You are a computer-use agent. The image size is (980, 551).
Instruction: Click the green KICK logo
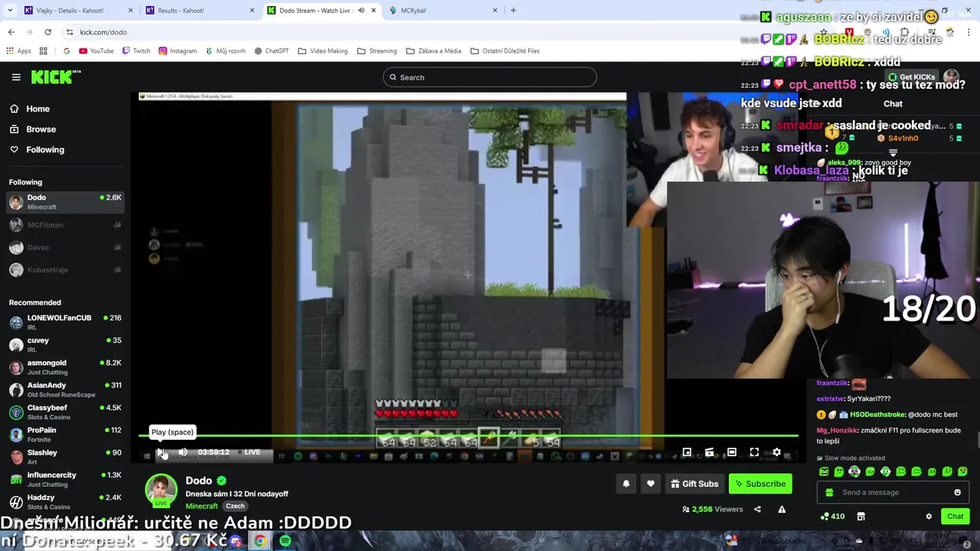[56, 77]
